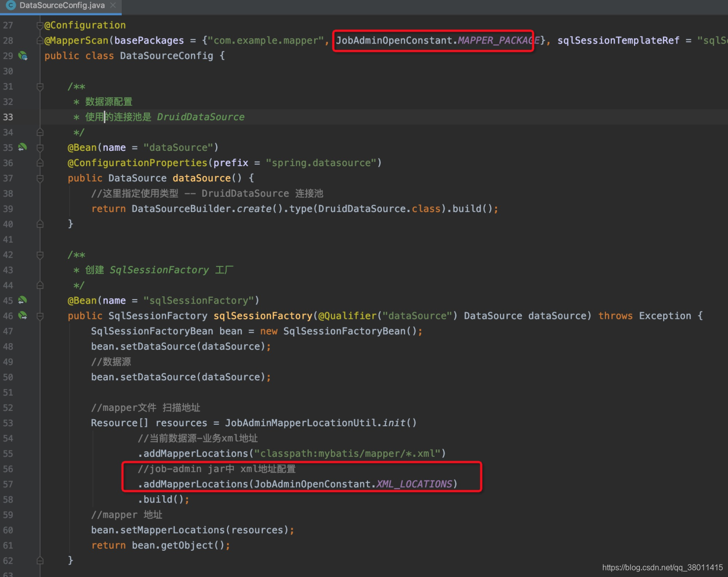
Task: Collapse sqlSessionFactory method at line 46
Action: (x=40, y=316)
